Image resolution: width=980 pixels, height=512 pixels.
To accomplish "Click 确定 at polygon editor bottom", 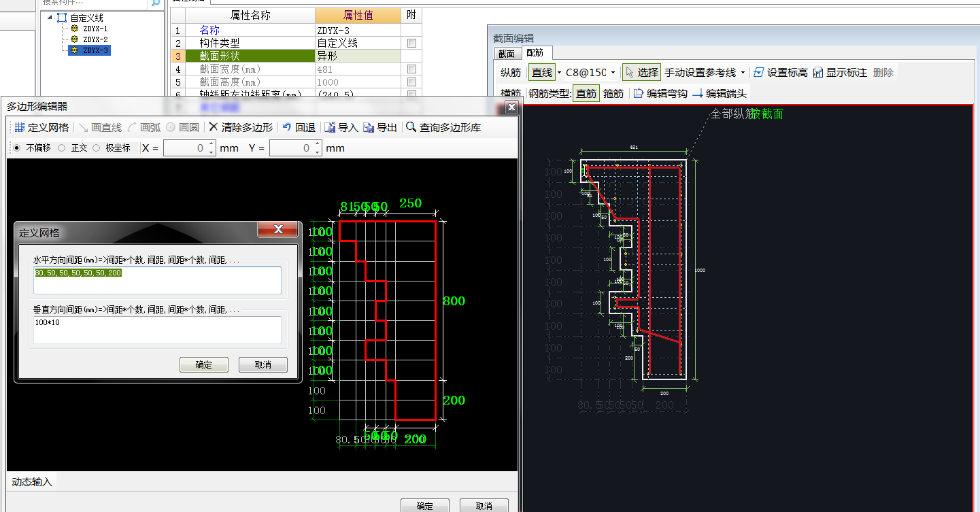I will (424, 505).
